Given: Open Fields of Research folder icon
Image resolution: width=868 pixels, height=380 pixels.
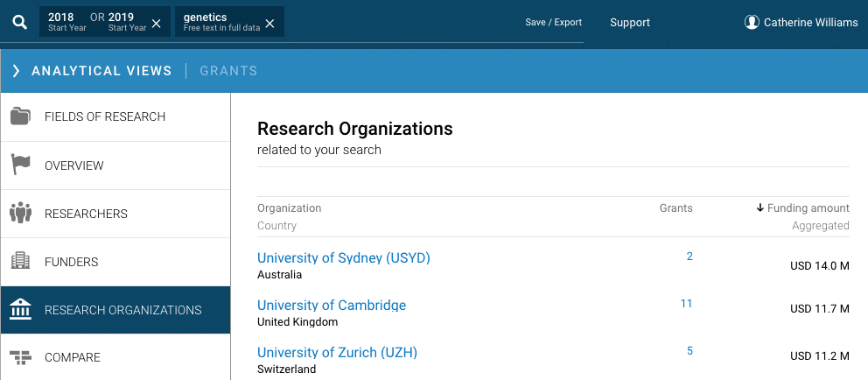Looking at the screenshot, I should pyautogui.click(x=20, y=116).
